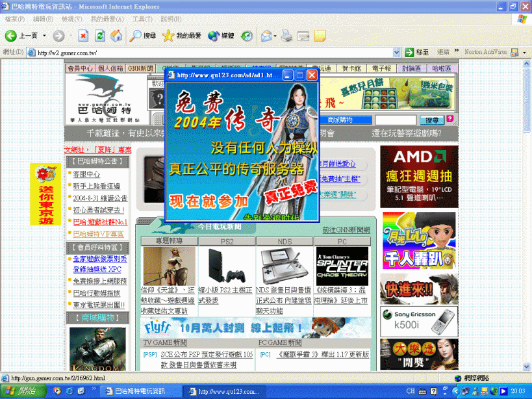The image size is (532, 399).
Task: Open the 編輯(E) menu
Action: tap(43, 19)
